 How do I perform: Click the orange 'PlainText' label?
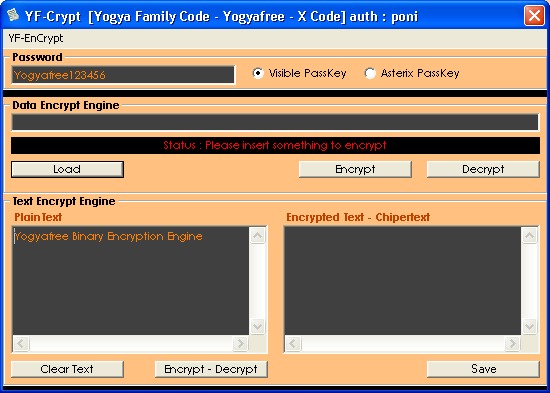coord(38,217)
